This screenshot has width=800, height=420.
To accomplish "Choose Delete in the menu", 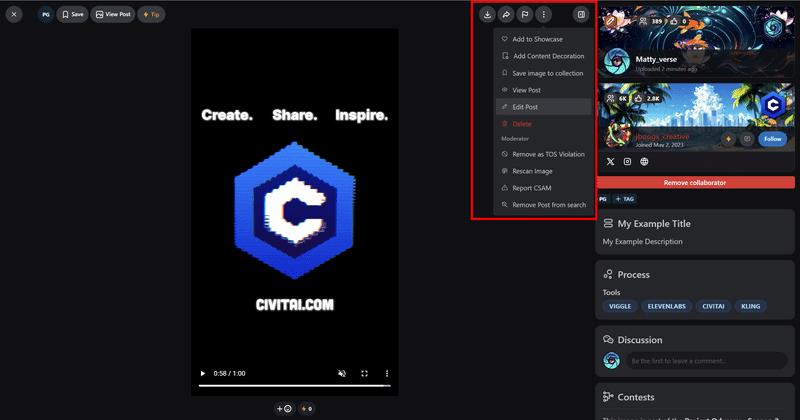I will (x=543, y=123).
